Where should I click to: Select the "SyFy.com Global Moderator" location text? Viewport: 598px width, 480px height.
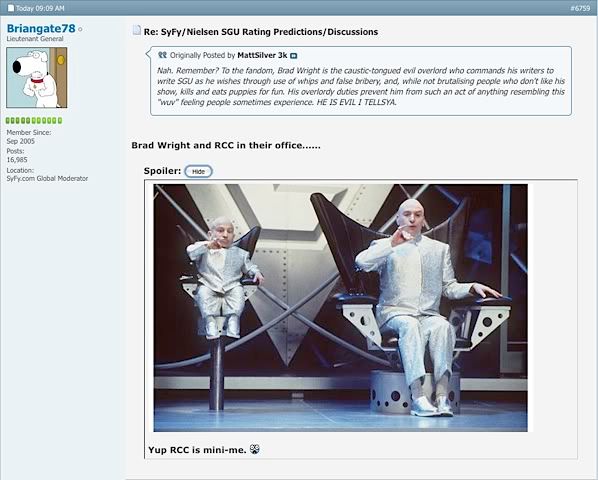point(47,178)
